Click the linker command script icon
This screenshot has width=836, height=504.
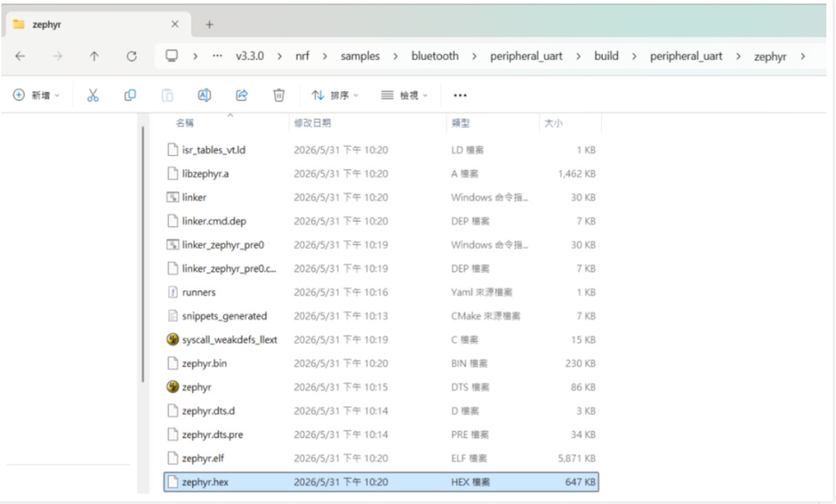pos(173,197)
